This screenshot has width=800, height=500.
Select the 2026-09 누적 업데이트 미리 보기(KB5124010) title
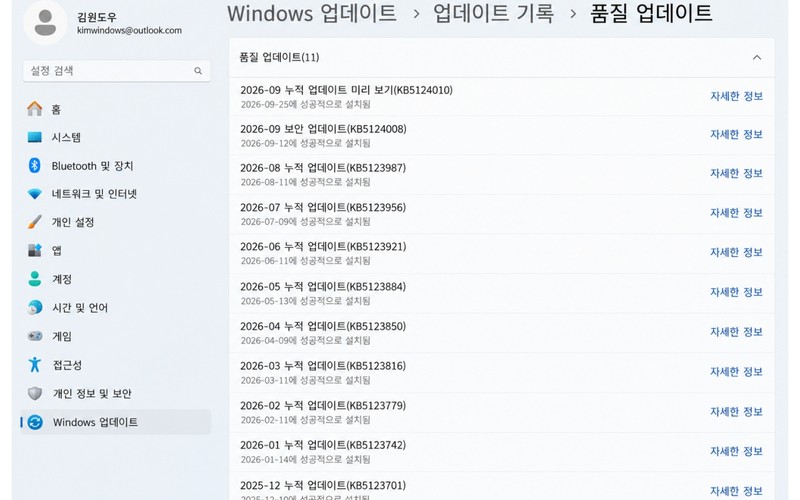pos(346,90)
